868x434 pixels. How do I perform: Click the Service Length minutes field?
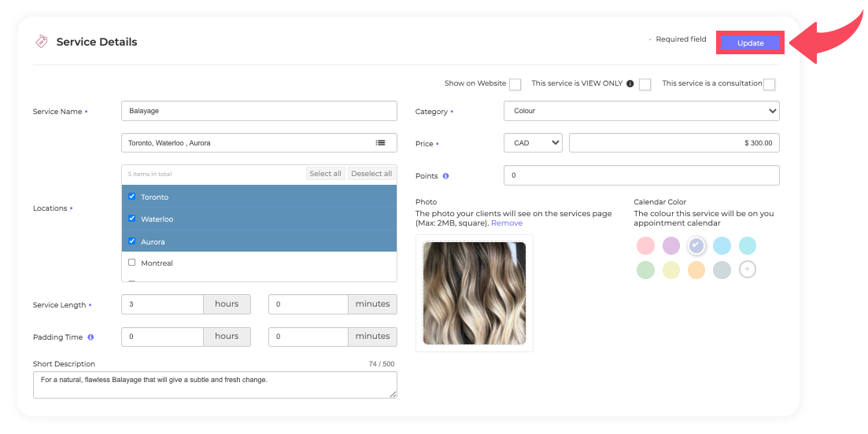pos(308,304)
